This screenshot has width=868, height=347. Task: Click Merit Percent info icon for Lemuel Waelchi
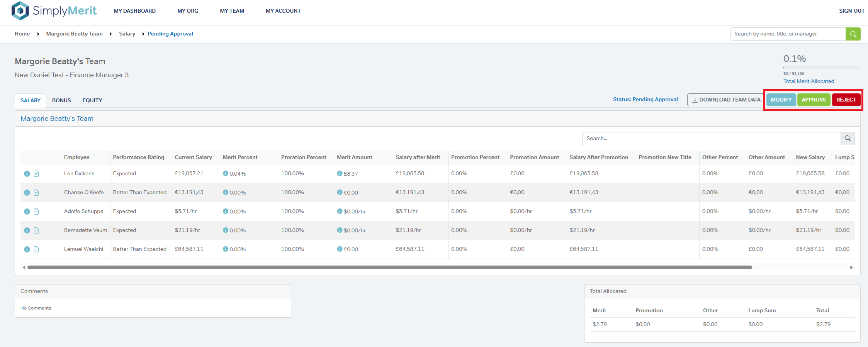coord(226,249)
